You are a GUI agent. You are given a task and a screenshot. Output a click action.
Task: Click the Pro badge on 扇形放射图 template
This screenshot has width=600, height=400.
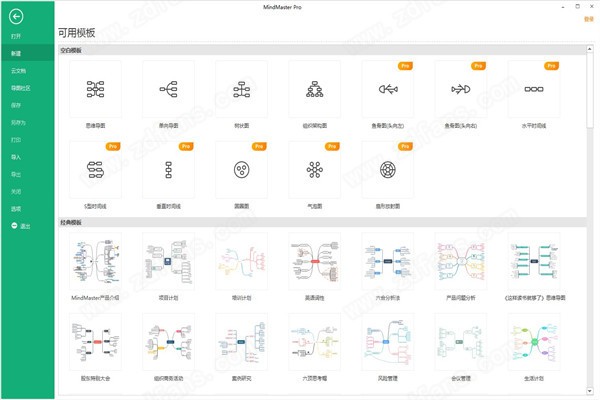click(405, 146)
